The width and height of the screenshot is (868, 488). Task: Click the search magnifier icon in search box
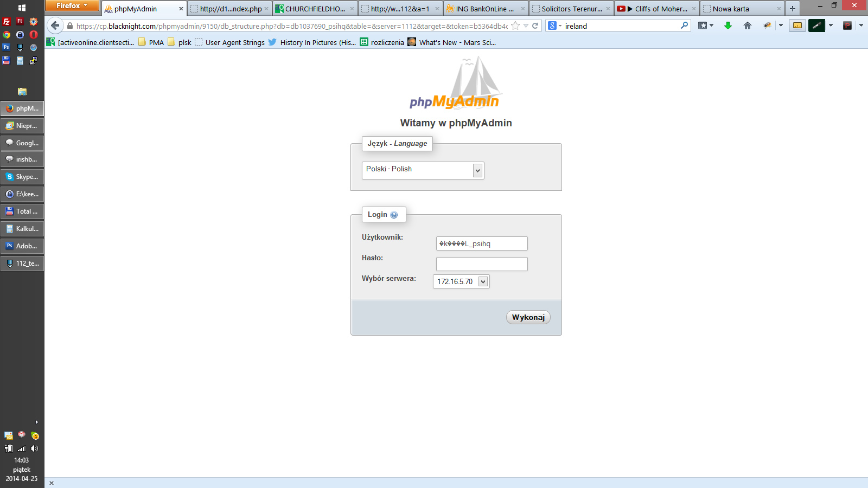point(684,25)
